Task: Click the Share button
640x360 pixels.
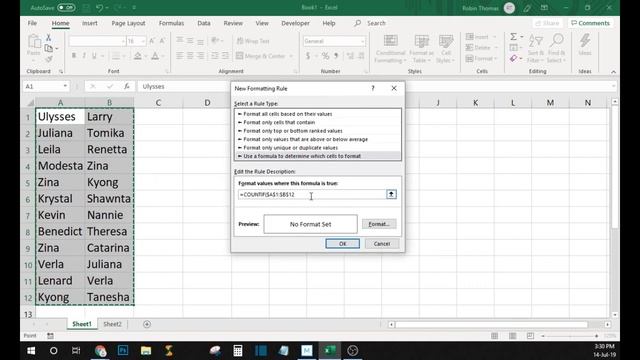Action: [547, 23]
